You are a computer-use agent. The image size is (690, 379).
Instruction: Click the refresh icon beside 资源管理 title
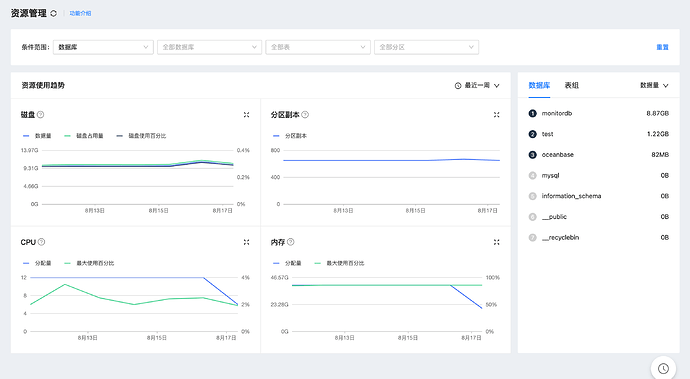point(53,13)
